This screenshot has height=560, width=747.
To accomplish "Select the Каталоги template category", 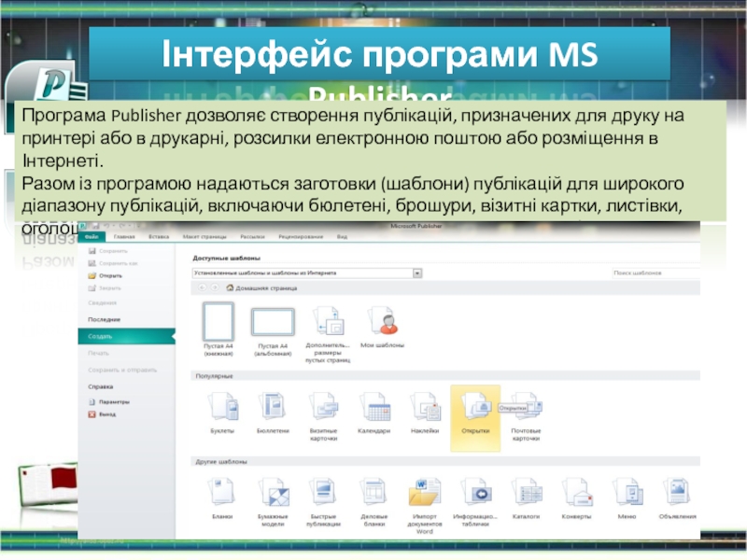I will pos(526,498).
